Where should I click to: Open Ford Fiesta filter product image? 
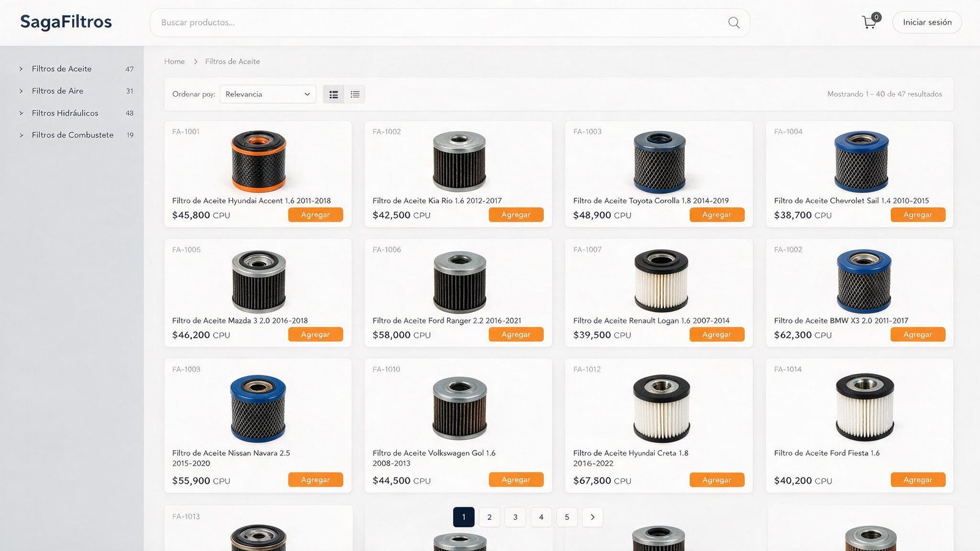click(864, 407)
